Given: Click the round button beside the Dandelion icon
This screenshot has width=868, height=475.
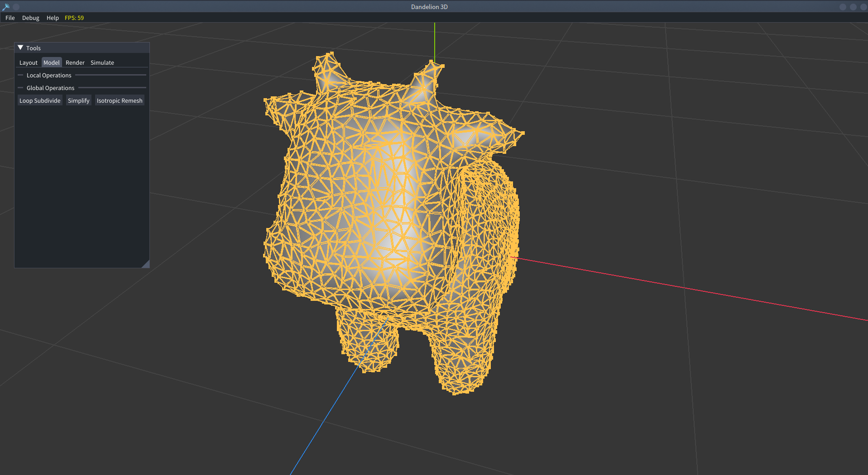Looking at the screenshot, I should pyautogui.click(x=16, y=7).
